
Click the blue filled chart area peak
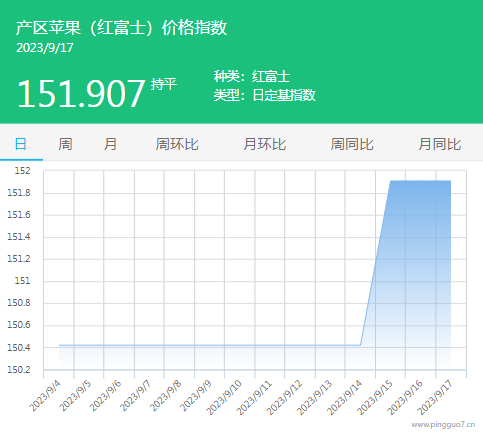[x=420, y=182]
